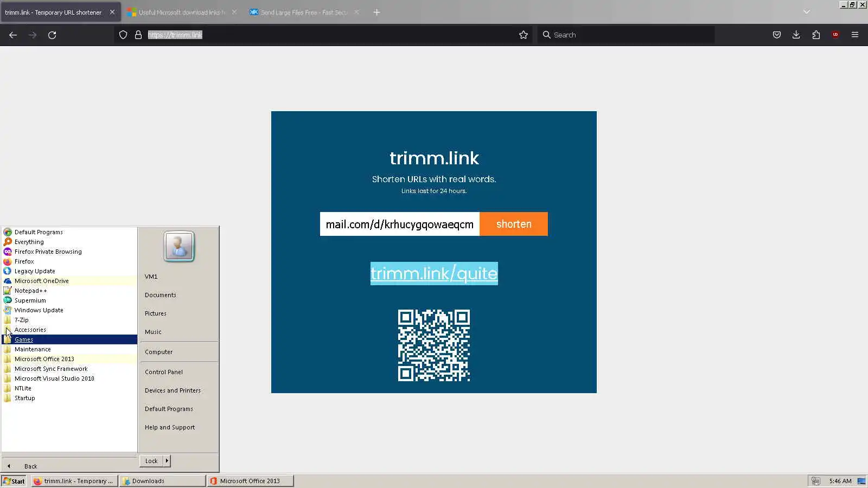
Task: Open the Extensions puzzle-piece menu
Action: coord(816,35)
